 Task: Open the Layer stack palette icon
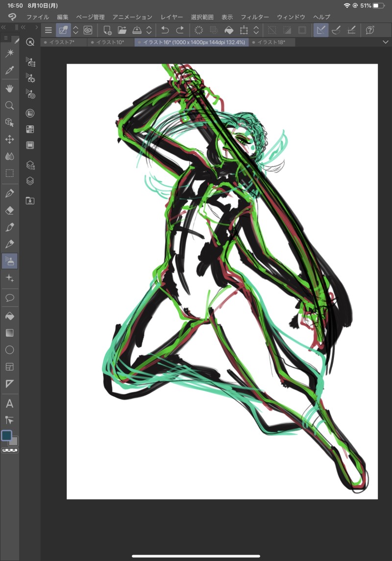[x=30, y=181]
